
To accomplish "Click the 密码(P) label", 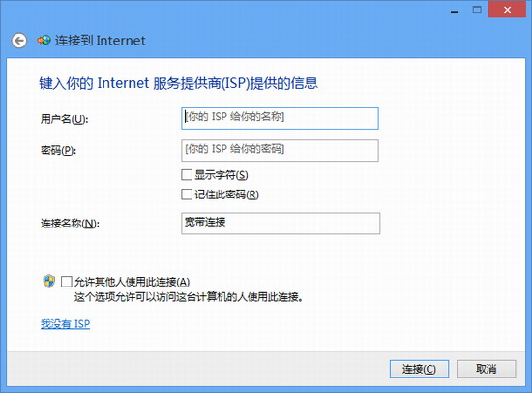I will coord(58,150).
